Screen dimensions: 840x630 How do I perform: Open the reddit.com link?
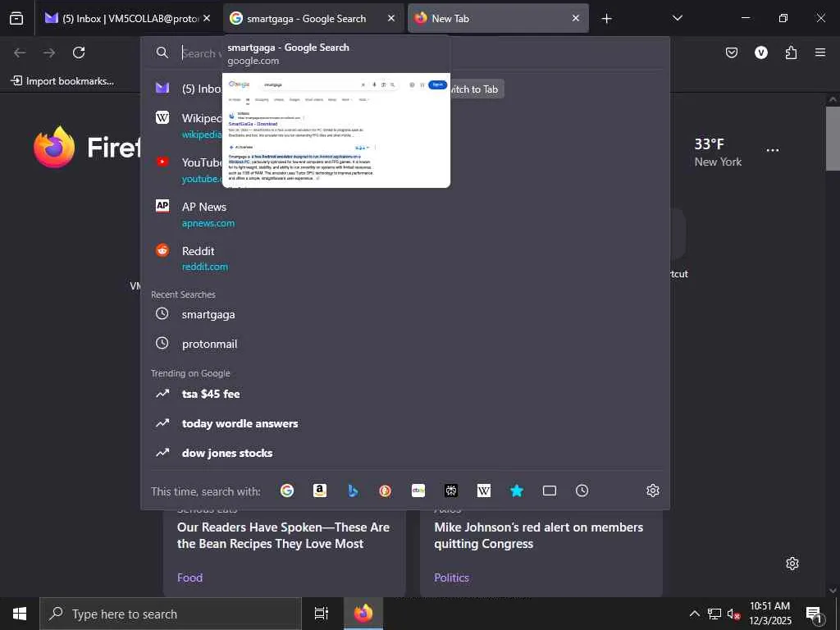(204, 267)
